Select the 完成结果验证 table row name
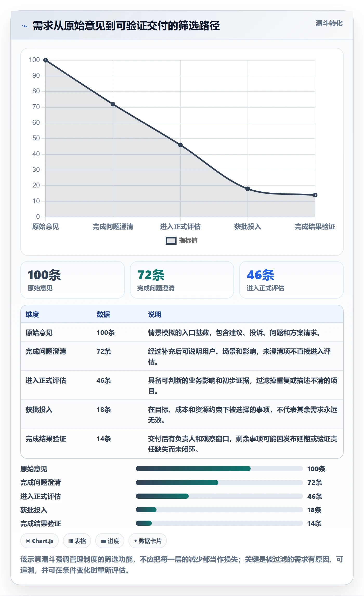 46,439
